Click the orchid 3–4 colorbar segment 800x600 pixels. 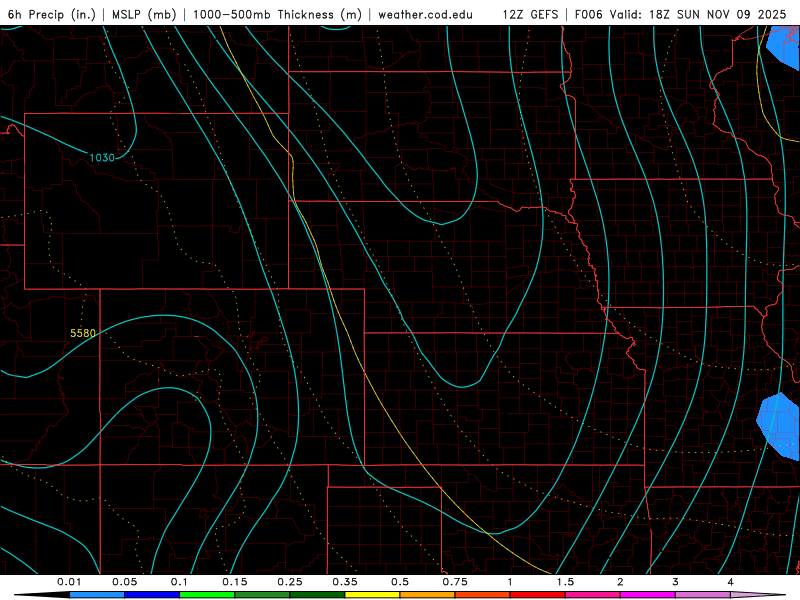point(703,595)
